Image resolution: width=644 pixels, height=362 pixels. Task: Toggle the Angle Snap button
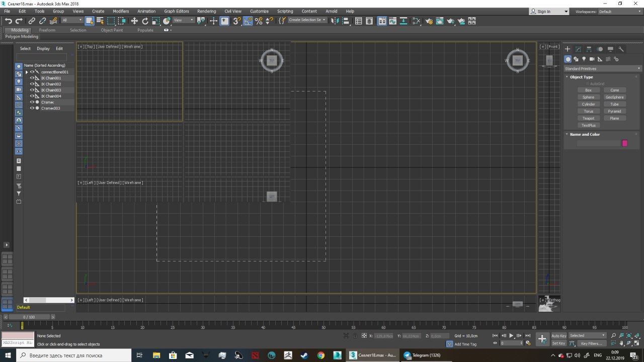248,21
